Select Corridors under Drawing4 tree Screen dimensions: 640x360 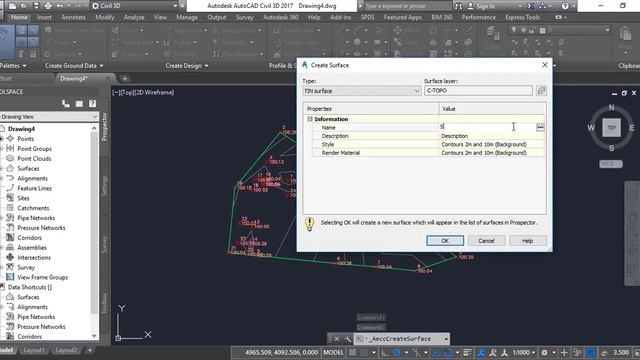pyautogui.click(x=29, y=238)
